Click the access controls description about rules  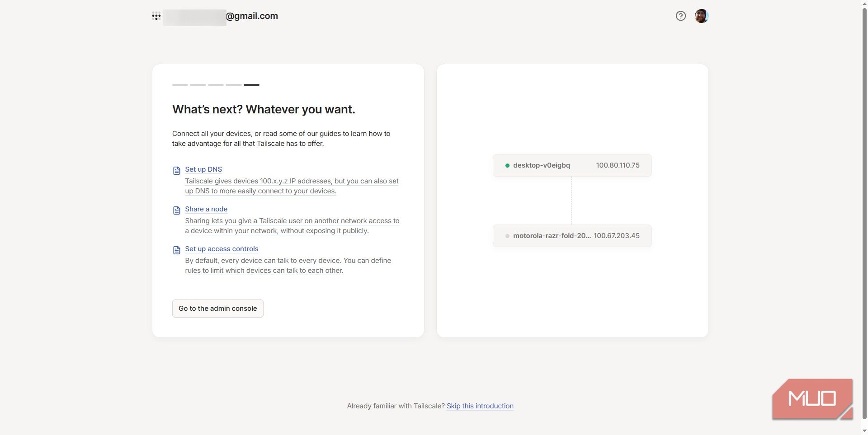click(x=288, y=266)
